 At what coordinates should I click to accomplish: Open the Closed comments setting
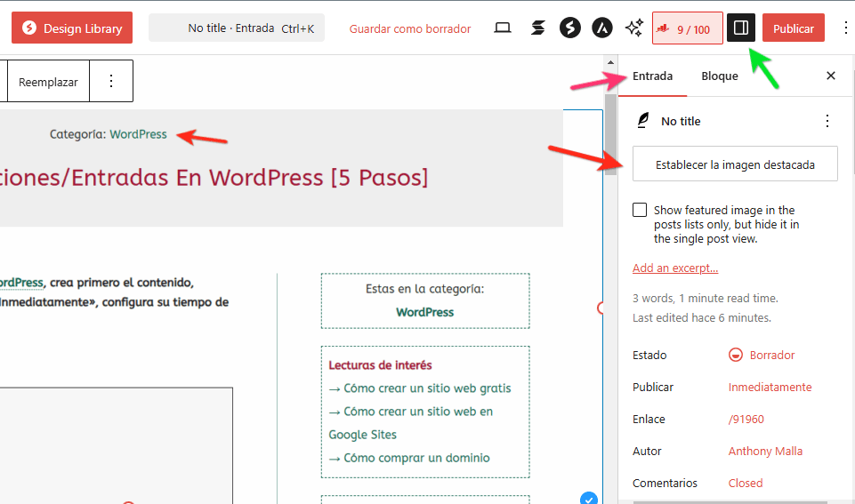[x=746, y=484]
